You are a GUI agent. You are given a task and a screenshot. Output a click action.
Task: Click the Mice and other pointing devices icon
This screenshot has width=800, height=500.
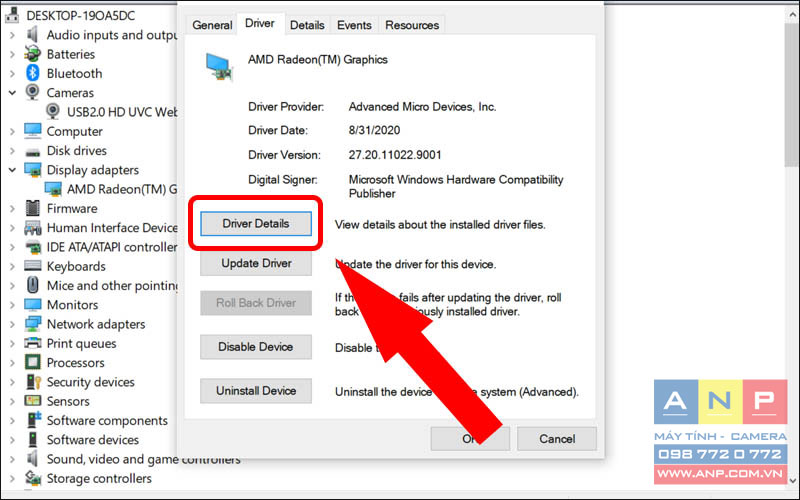point(33,285)
